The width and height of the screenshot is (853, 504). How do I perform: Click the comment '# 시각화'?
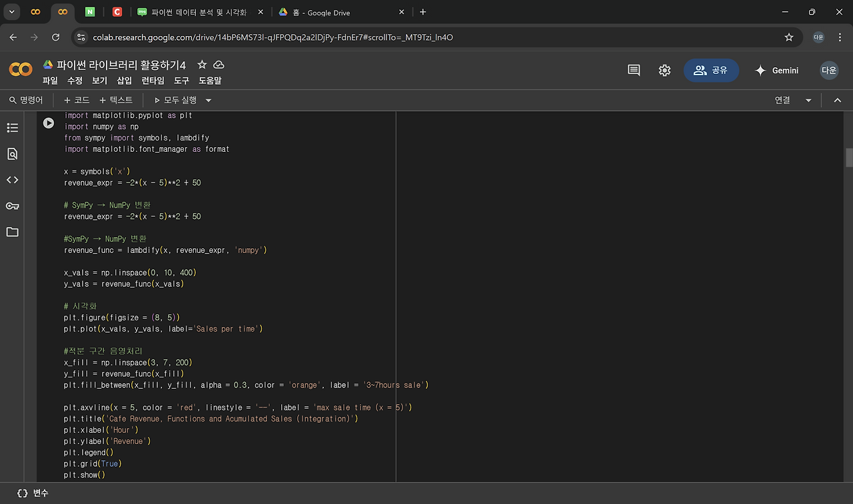[x=80, y=306]
